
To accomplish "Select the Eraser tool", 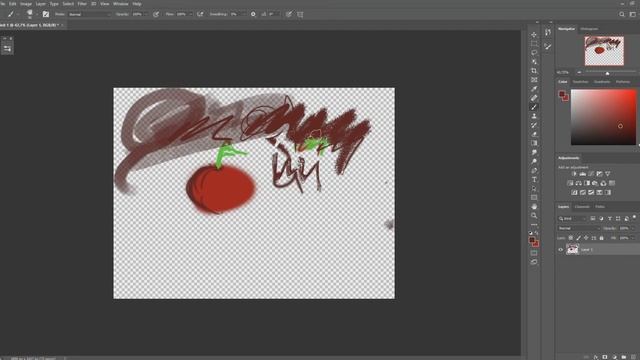I will [x=534, y=134].
